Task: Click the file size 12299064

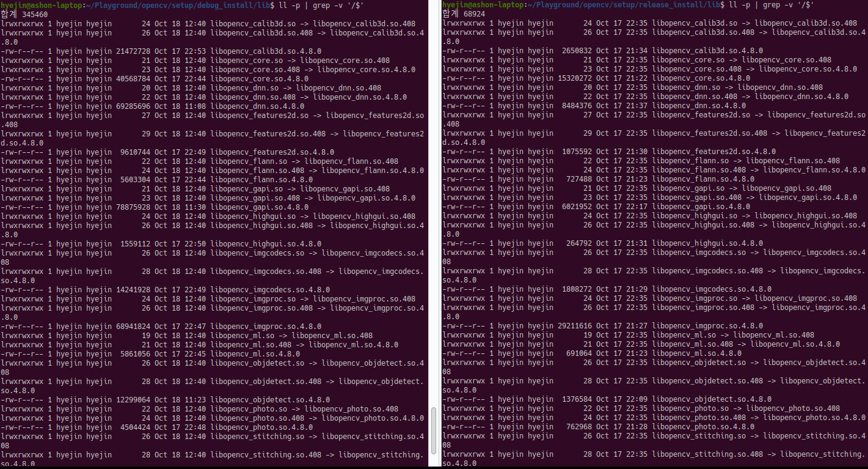Action: 133,400
